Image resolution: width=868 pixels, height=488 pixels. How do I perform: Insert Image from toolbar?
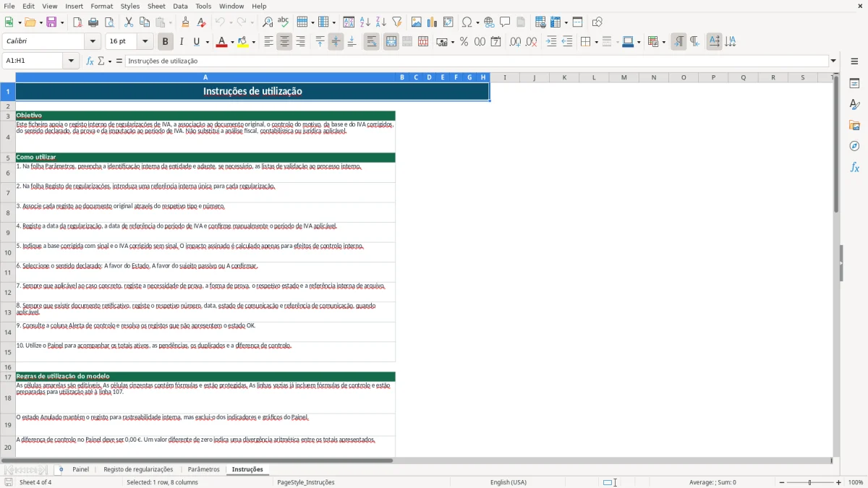pyautogui.click(x=417, y=22)
